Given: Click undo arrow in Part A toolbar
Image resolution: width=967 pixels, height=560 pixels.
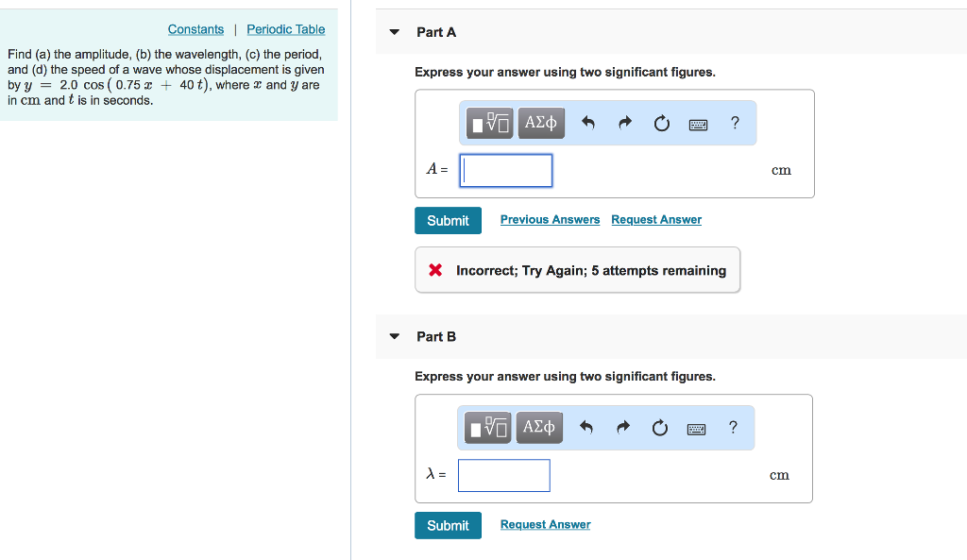Looking at the screenshot, I should [x=588, y=123].
